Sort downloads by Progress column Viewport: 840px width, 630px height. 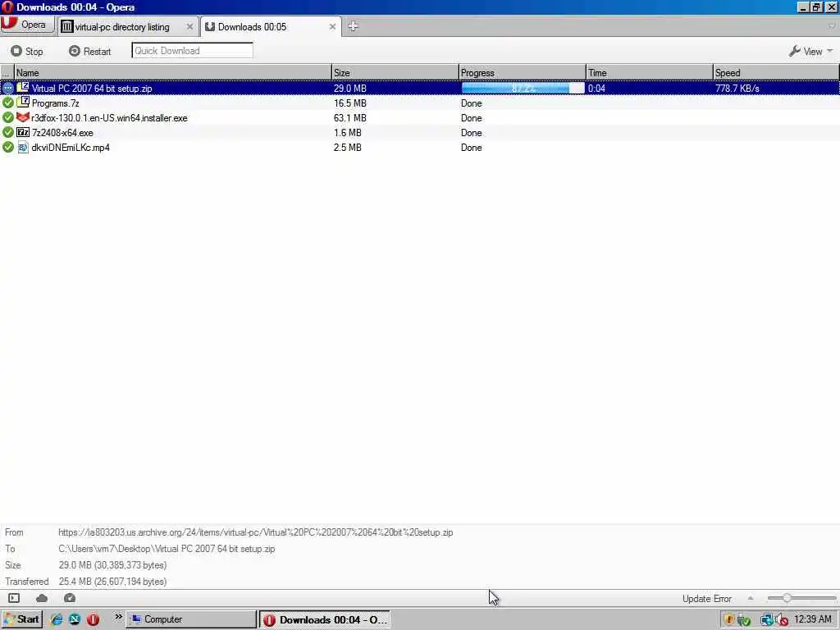pyautogui.click(x=523, y=72)
